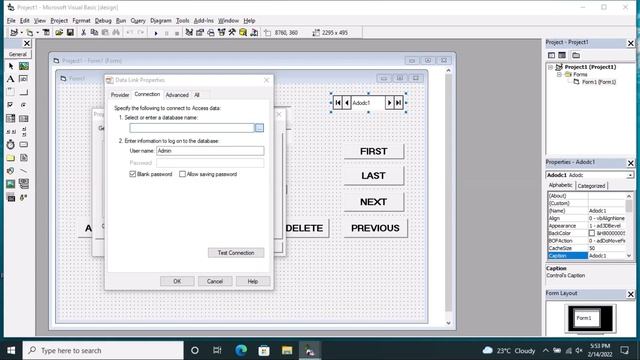The width and height of the screenshot is (640, 360).
Task: Click the Adodc1 move-last arrow
Action: [399, 103]
